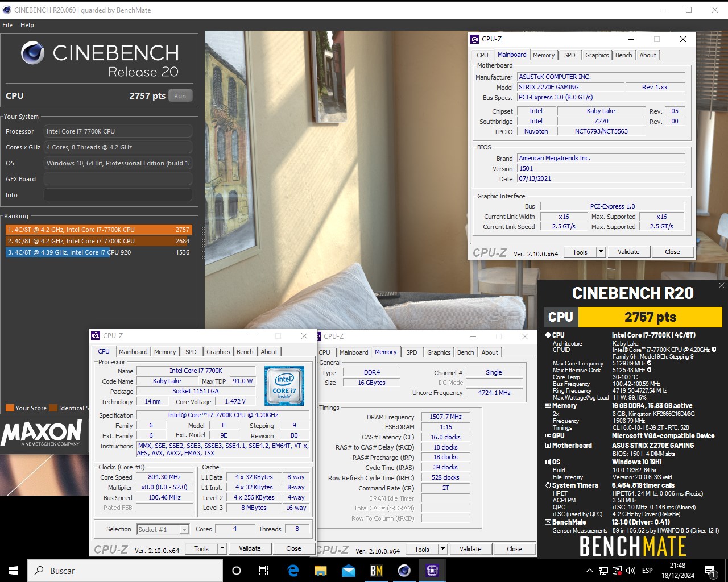The width and height of the screenshot is (728, 582).
Task: Select Core i7 CPU 920 ranking entry
Action: tap(98, 252)
